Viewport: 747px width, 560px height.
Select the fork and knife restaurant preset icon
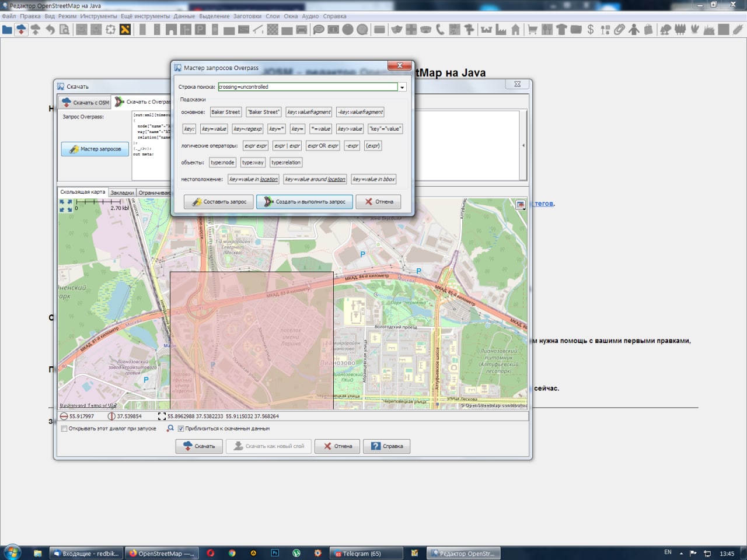(547, 29)
